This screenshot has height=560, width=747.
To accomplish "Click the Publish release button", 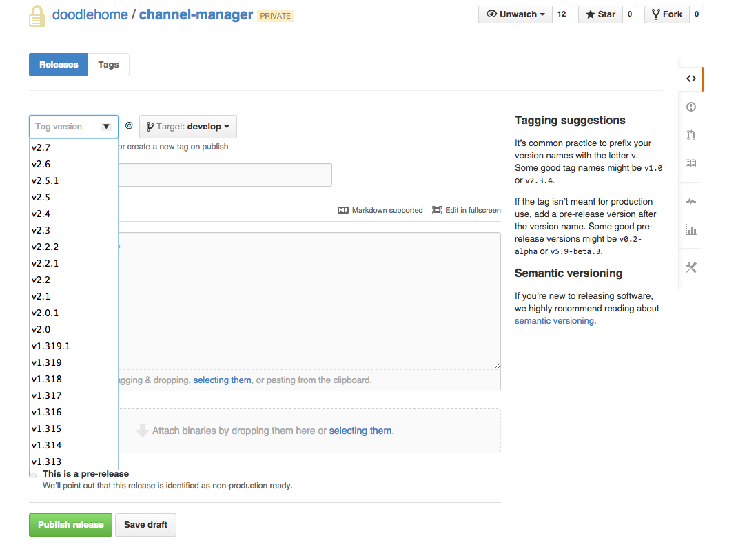I will [x=70, y=525].
